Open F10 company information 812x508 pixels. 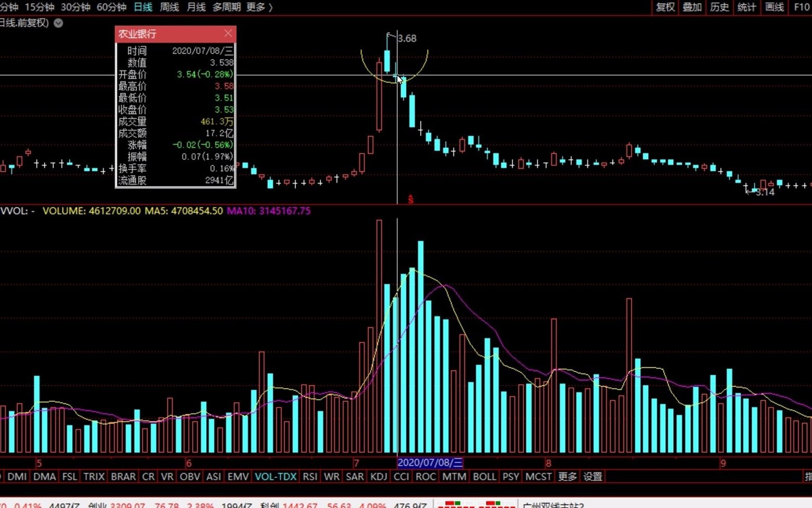(x=801, y=7)
